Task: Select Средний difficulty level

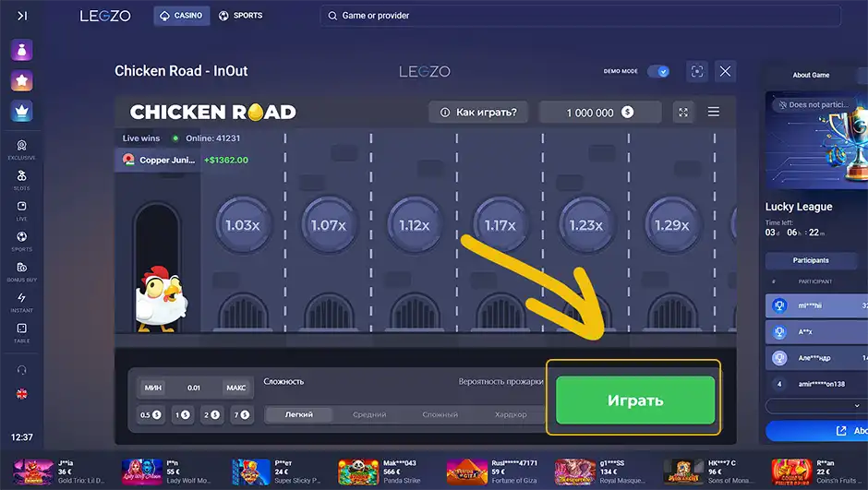Action: coord(369,414)
